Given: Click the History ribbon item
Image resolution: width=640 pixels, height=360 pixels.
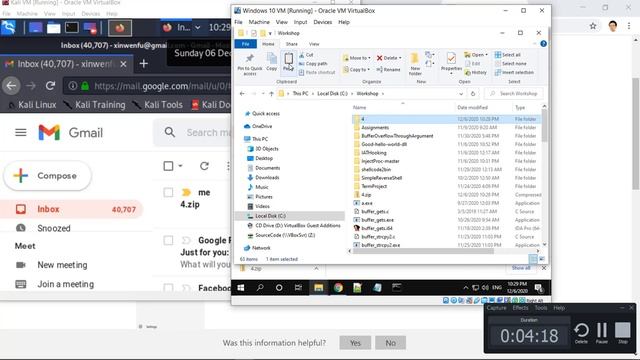Looking at the screenshot, I should pyautogui.click(x=476, y=72).
